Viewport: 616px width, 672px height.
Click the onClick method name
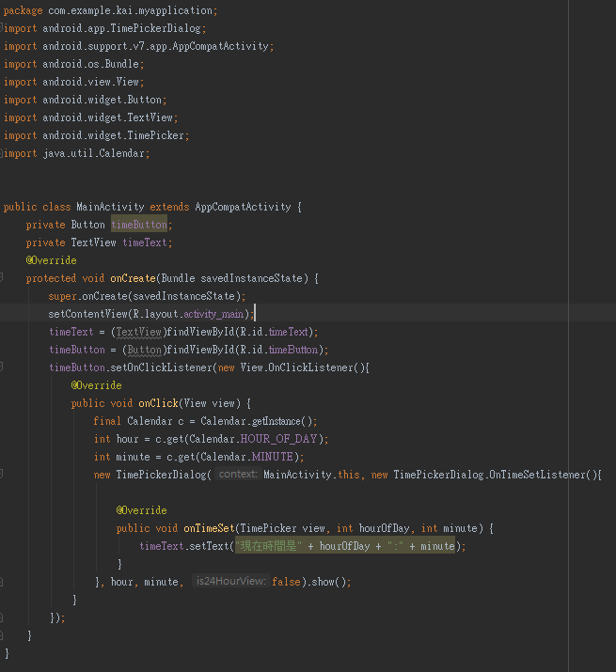point(158,404)
